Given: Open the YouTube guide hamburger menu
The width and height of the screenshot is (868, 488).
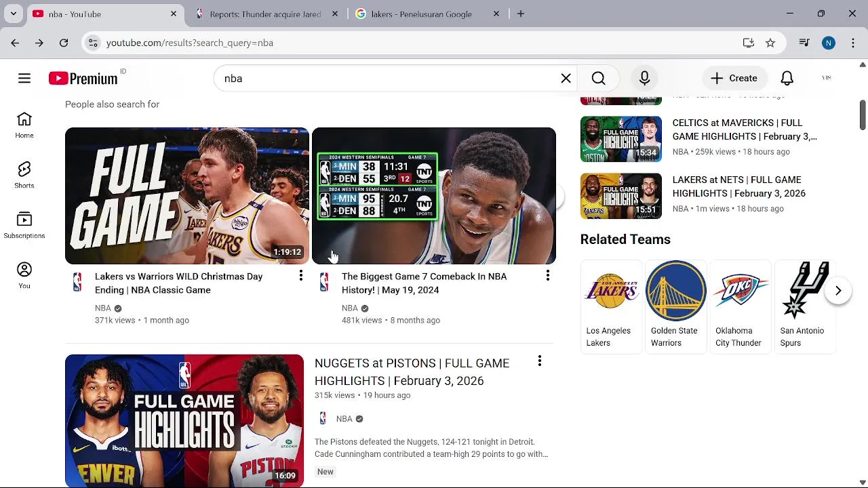Looking at the screenshot, I should click(24, 79).
